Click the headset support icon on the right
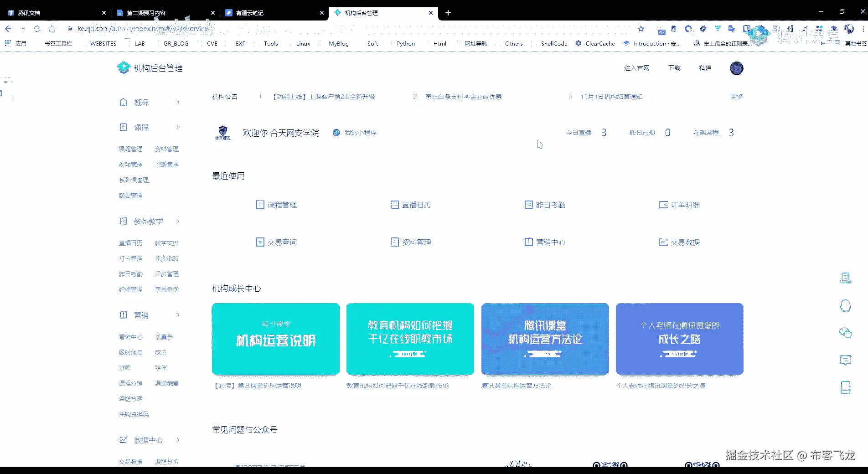 click(x=846, y=305)
